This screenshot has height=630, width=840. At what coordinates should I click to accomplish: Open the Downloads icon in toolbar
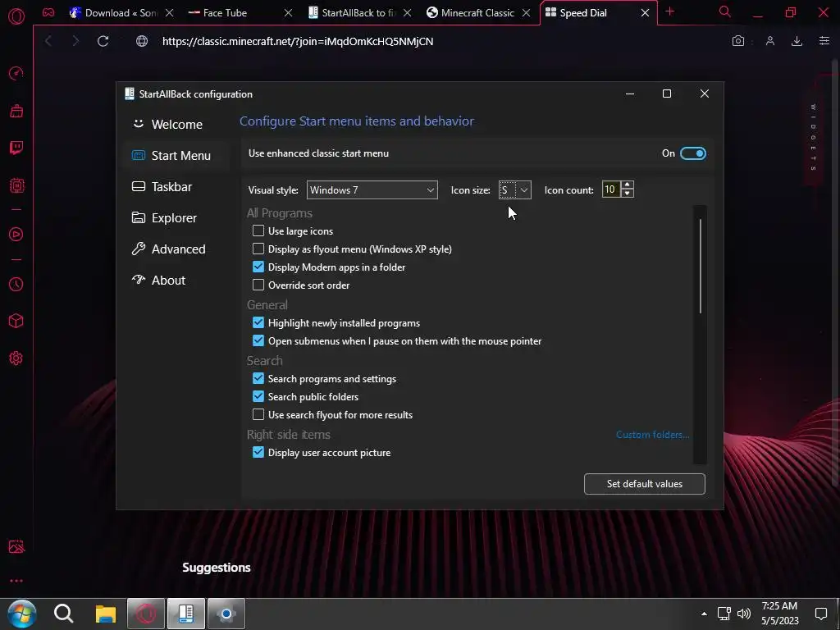pos(797,41)
